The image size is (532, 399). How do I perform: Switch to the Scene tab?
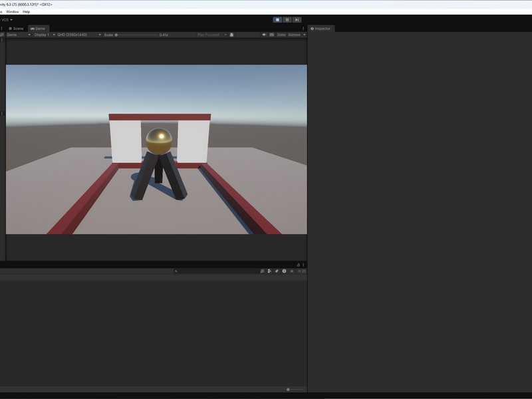(17, 29)
